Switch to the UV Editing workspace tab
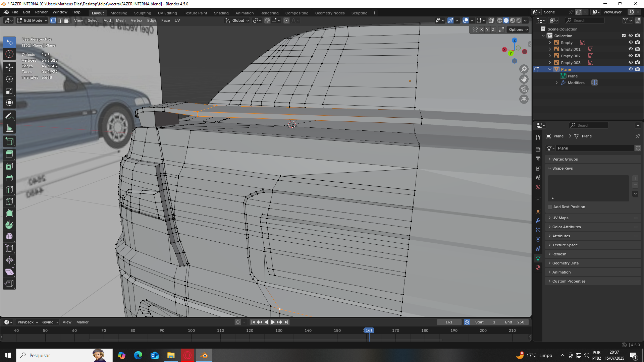Viewport: 644px width, 362px height. coord(167,13)
